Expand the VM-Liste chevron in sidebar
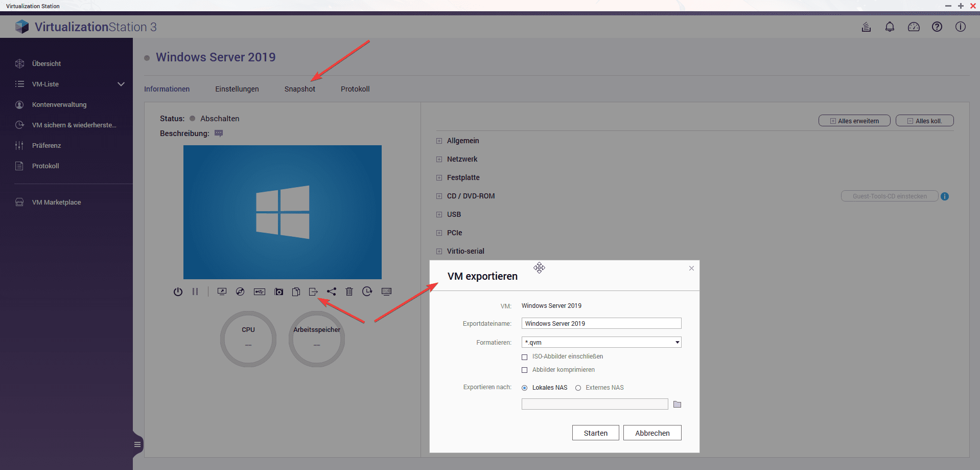 point(121,84)
